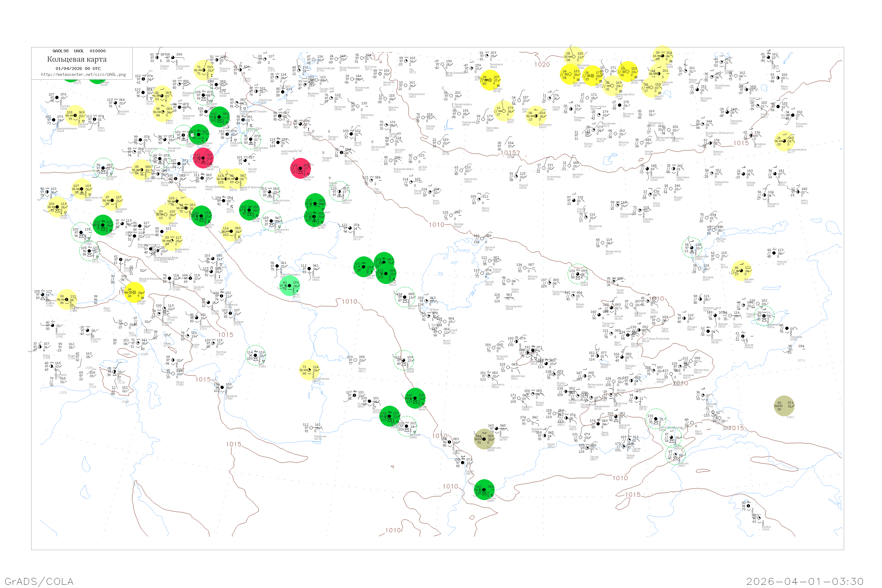Click the khaki station marker labeled 51811
Image resolution: width=882 pixels, height=588 pixels.
(x=784, y=406)
